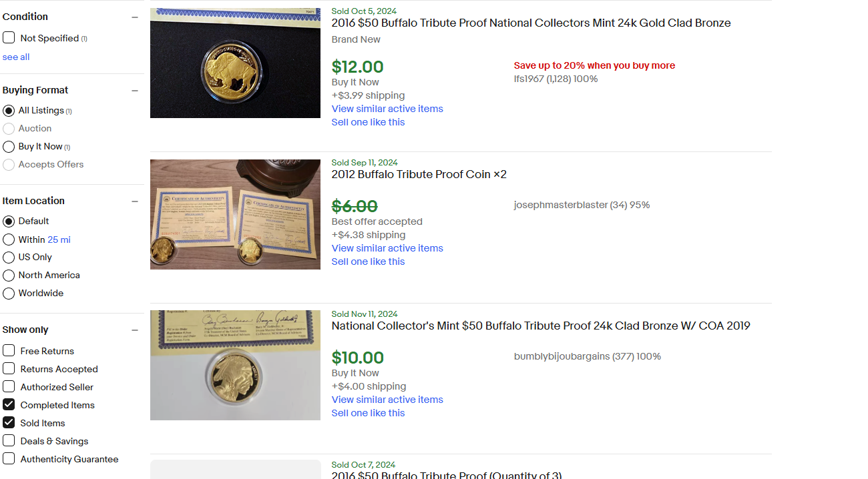868x479 pixels.
Task: Select the Auction buying format
Action: (8, 128)
